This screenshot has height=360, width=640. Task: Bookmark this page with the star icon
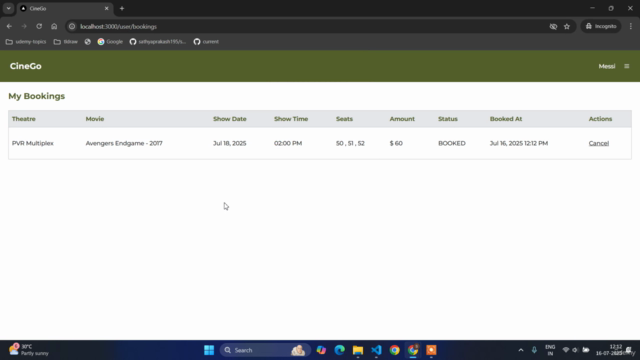click(567, 27)
